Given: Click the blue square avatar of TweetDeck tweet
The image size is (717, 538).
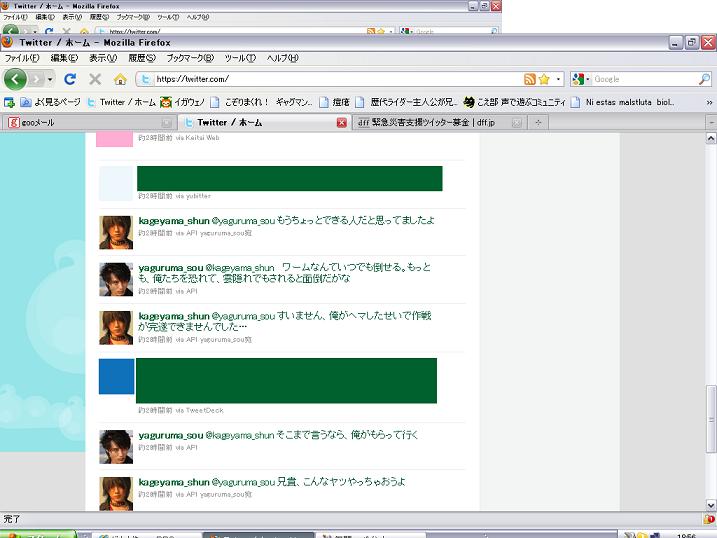Looking at the screenshot, I should [117, 377].
